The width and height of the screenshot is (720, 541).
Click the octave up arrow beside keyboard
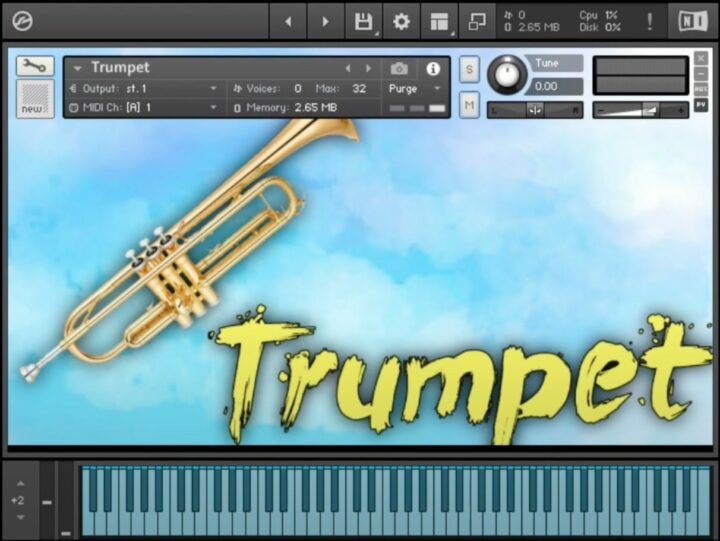click(x=19, y=483)
